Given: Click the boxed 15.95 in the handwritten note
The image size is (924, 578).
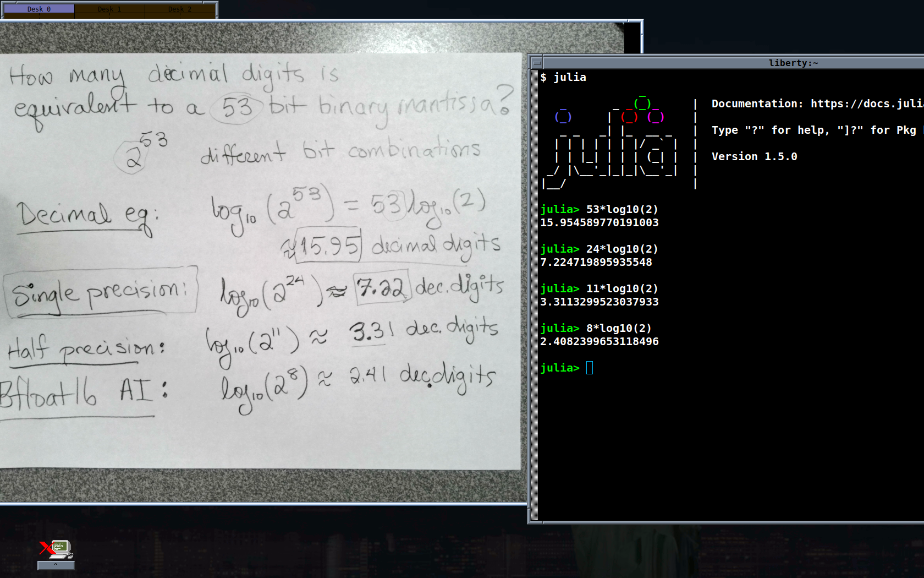Looking at the screenshot, I should point(329,245).
